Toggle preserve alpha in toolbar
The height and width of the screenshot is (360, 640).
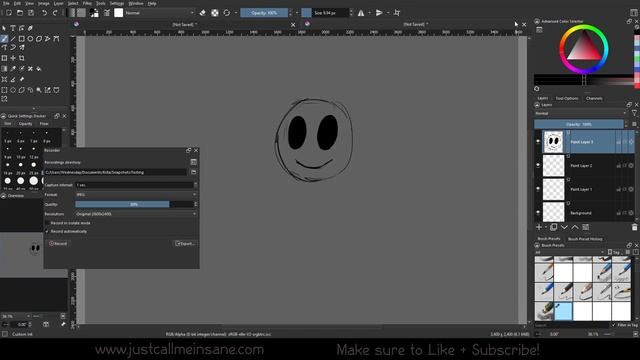coord(215,13)
